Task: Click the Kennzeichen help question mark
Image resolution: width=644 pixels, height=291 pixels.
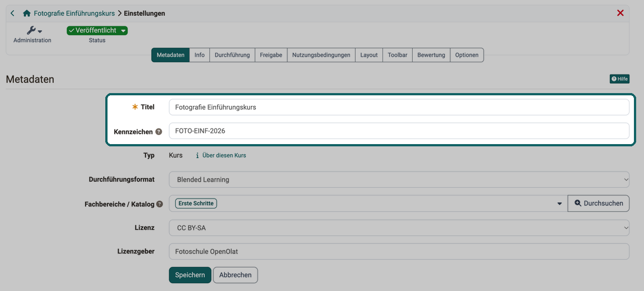Action: point(159,132)
